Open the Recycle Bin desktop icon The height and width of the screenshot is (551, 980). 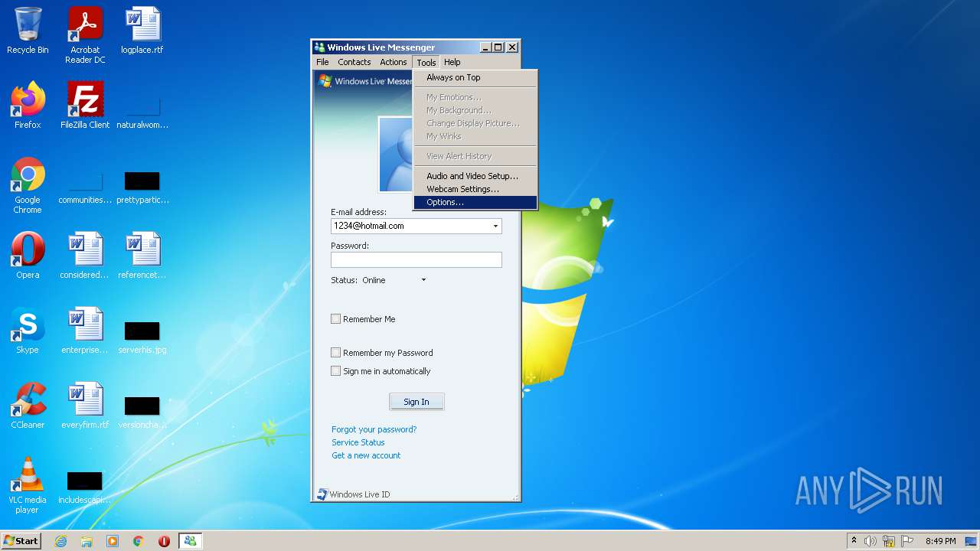pyautogui.click(x=28, y=31)
